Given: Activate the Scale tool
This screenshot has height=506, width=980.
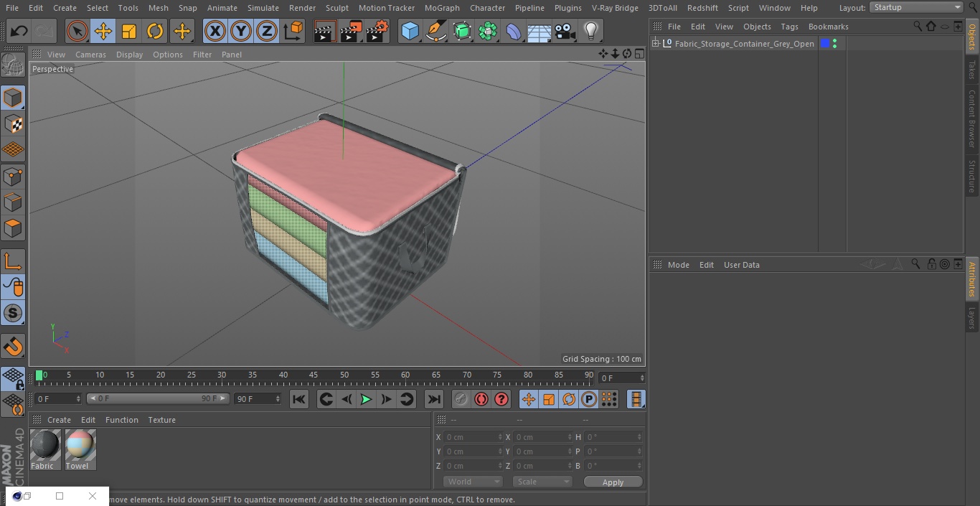Looking at the screenshot, I should [129, 31].
